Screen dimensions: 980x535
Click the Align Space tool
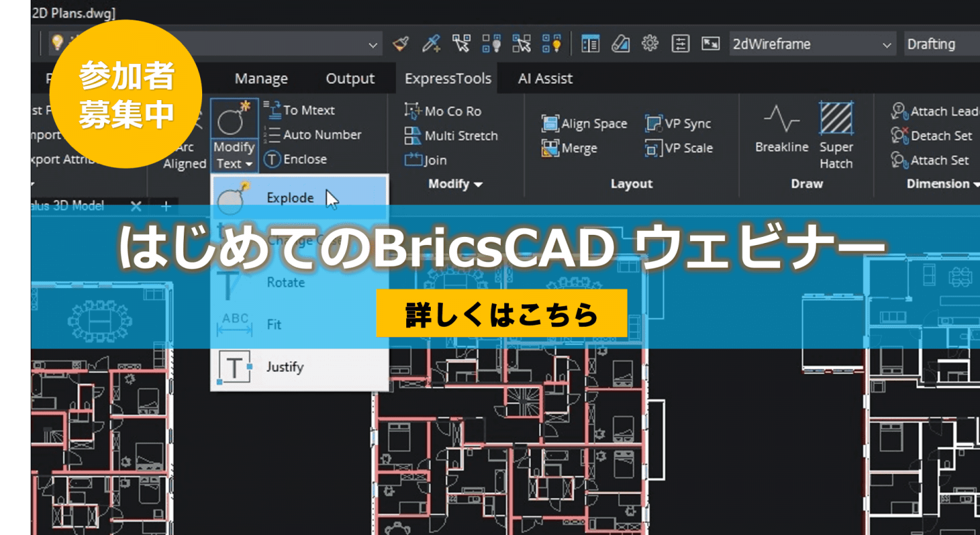[584, 124]
